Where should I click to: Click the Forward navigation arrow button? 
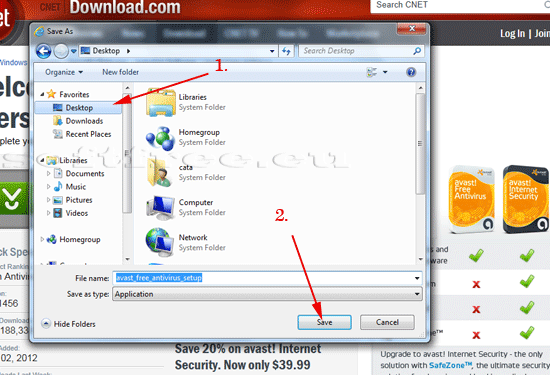61,51
